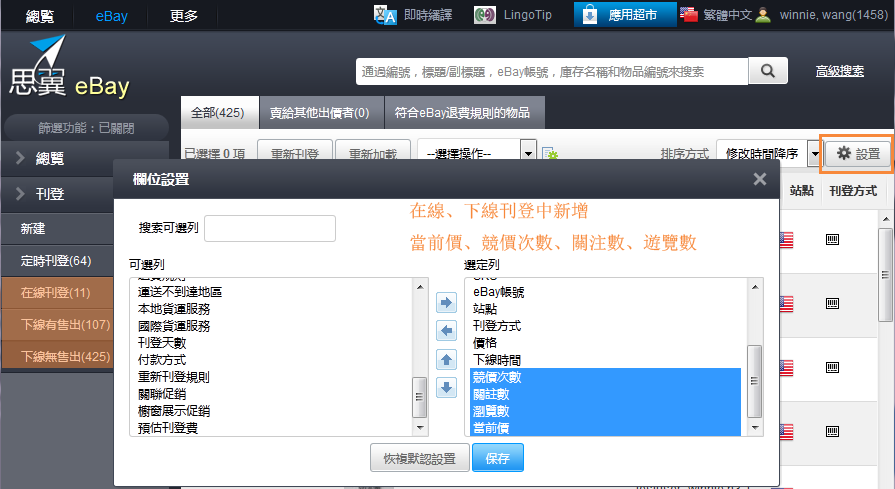Image resolution: width=895 pixels, height=489 pixels.
Task: Click the 設置 gear settings button
Action: [x=858, y=153]
